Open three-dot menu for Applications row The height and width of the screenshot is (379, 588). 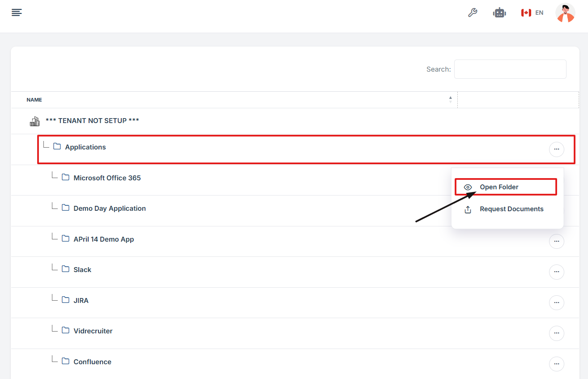pos(556,149)
